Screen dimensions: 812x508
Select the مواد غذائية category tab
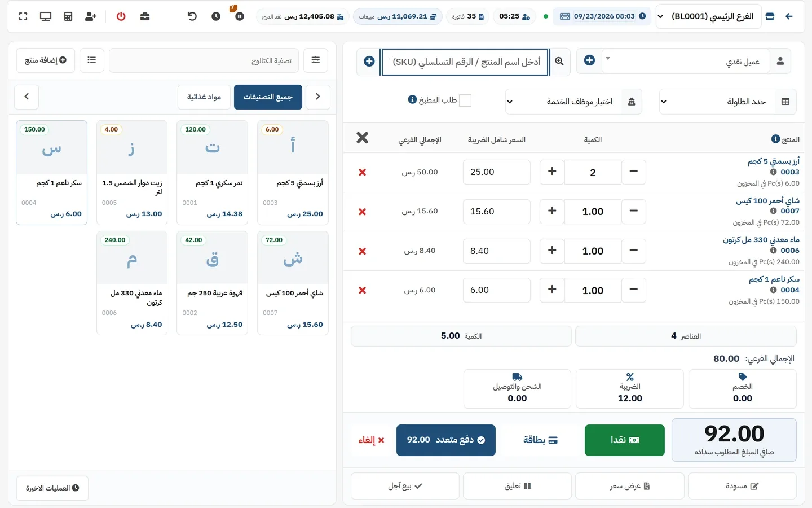tap(204, 97)
